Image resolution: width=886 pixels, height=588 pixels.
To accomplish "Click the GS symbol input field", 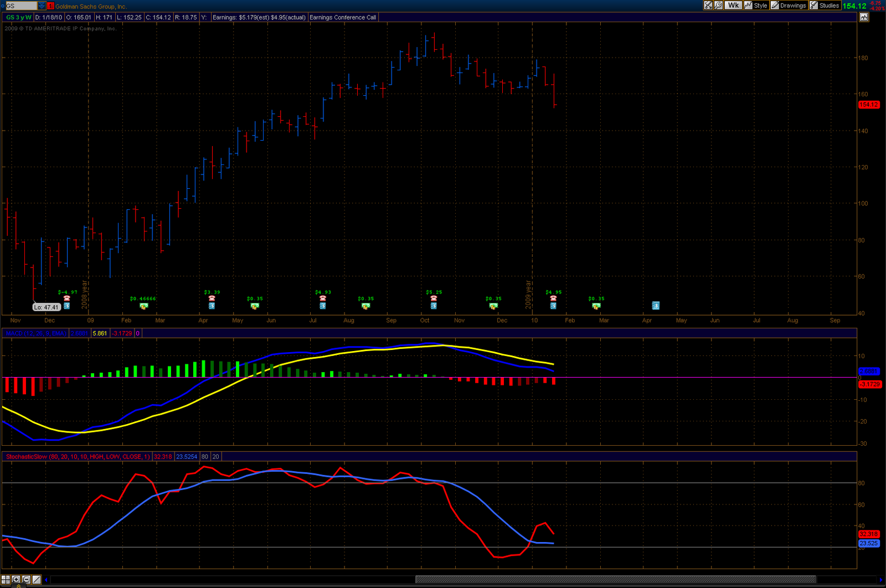I will click(21, 6).
